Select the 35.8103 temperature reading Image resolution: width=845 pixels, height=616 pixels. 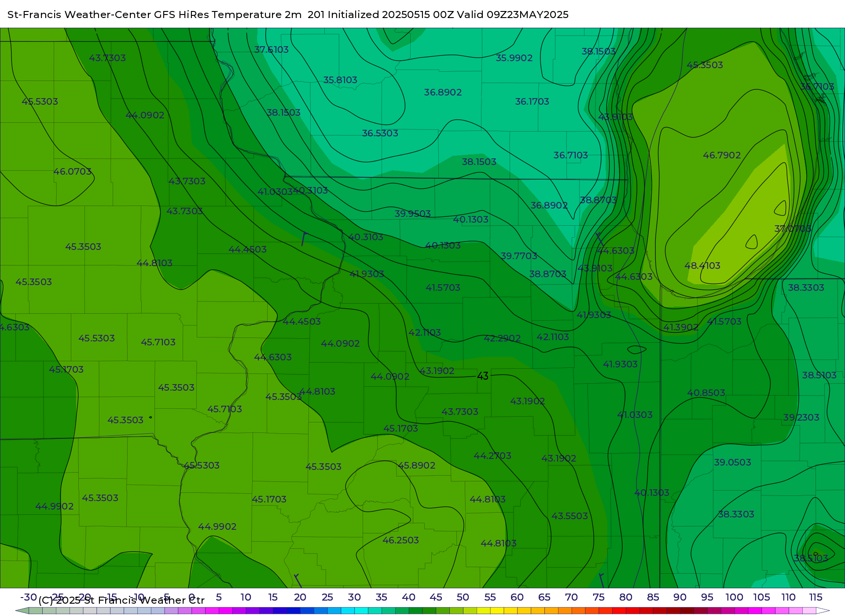(340, 80)
